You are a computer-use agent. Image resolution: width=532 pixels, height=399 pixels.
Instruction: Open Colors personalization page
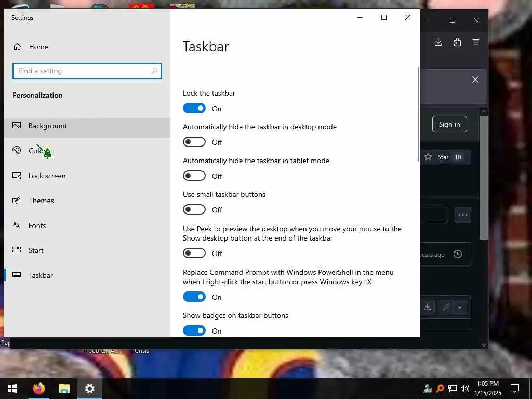(87, 151)
